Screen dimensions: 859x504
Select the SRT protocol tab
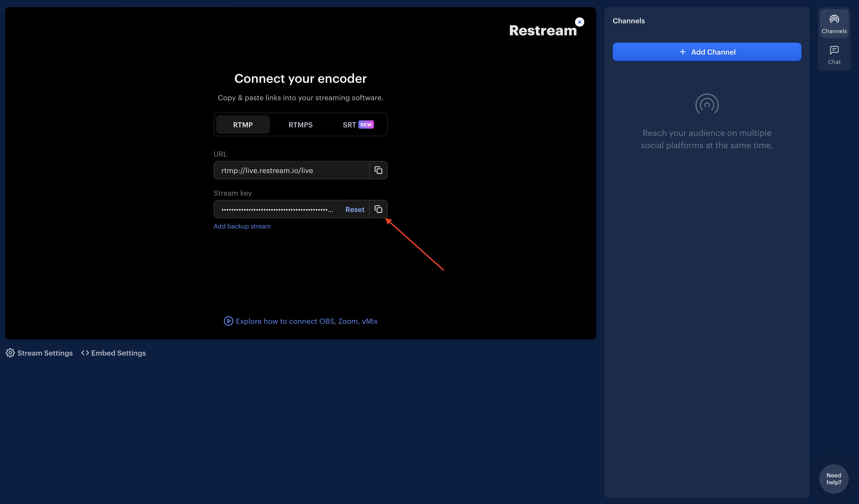[x=349, y=125]
